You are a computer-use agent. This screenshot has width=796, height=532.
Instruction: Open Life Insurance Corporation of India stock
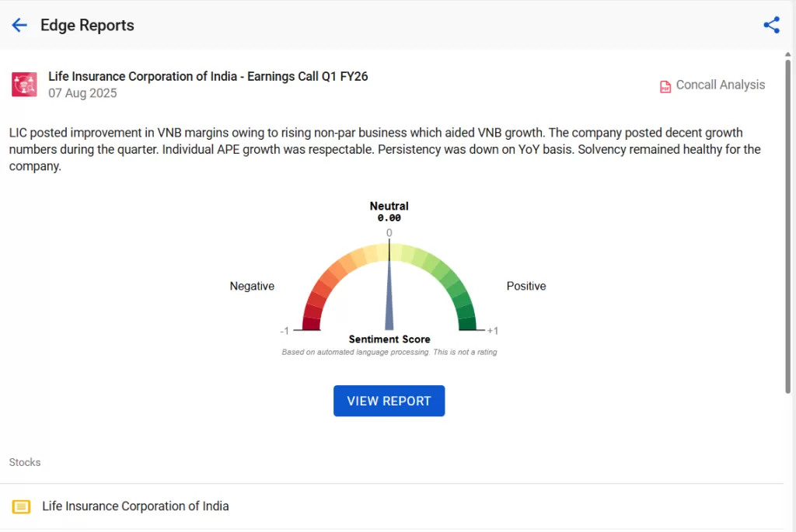135,506
